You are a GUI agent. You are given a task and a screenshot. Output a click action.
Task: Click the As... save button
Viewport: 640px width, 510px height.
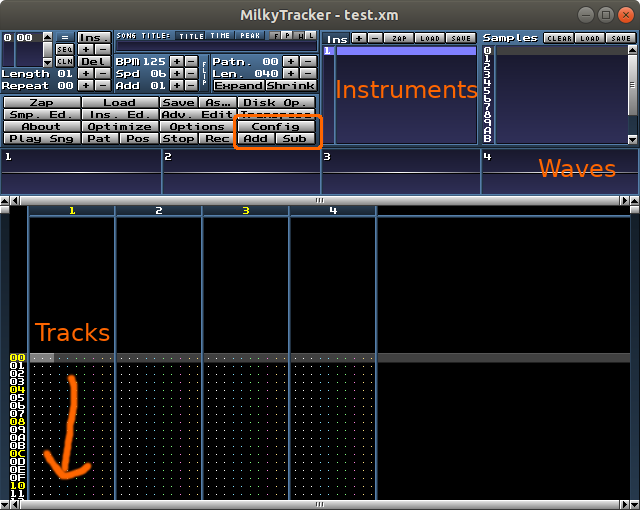point(218,102)
